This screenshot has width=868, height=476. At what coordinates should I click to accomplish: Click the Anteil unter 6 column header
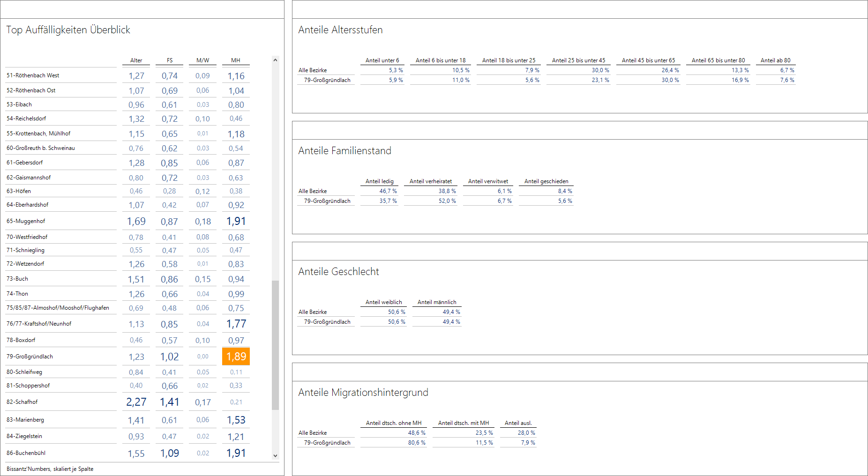coord(382,60)
